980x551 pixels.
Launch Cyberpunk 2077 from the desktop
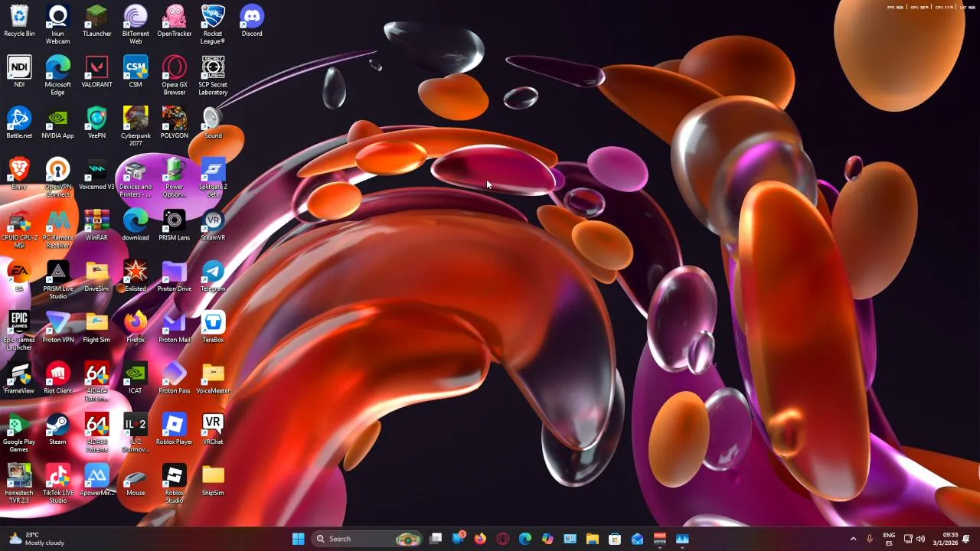pos(136,126)
